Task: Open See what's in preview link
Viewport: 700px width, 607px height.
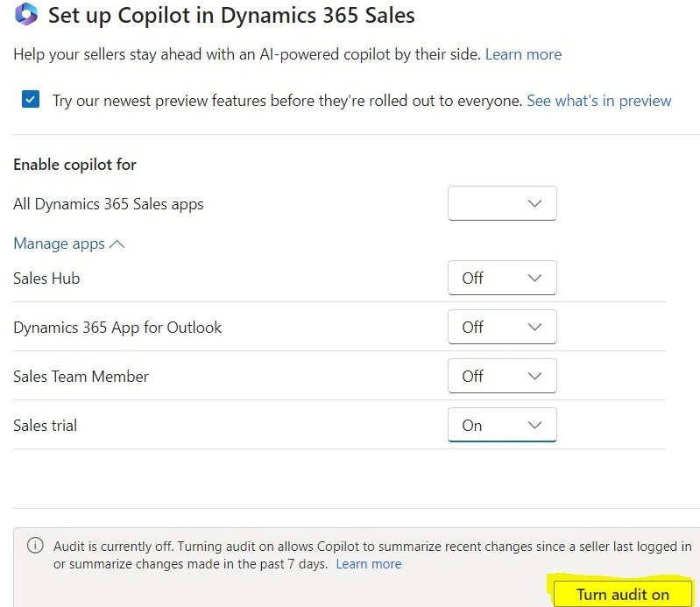Action: coord(599,101)
